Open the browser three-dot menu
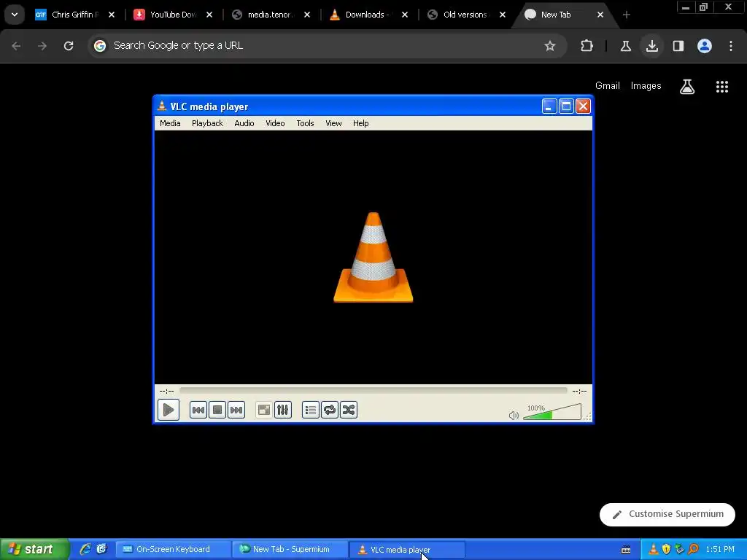The height and width of the screenshot is (560, 747). [731, 46]
